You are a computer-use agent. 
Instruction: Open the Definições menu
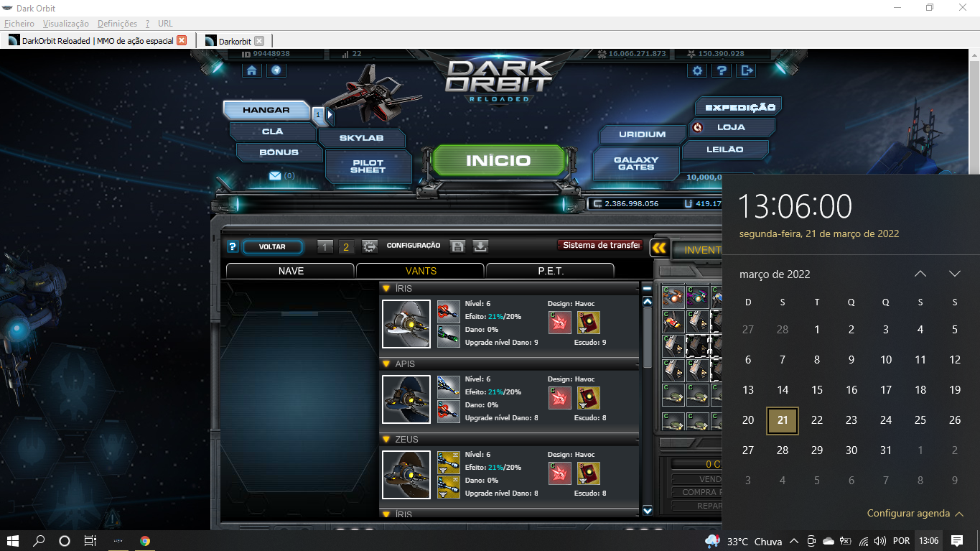coord(117,24)
